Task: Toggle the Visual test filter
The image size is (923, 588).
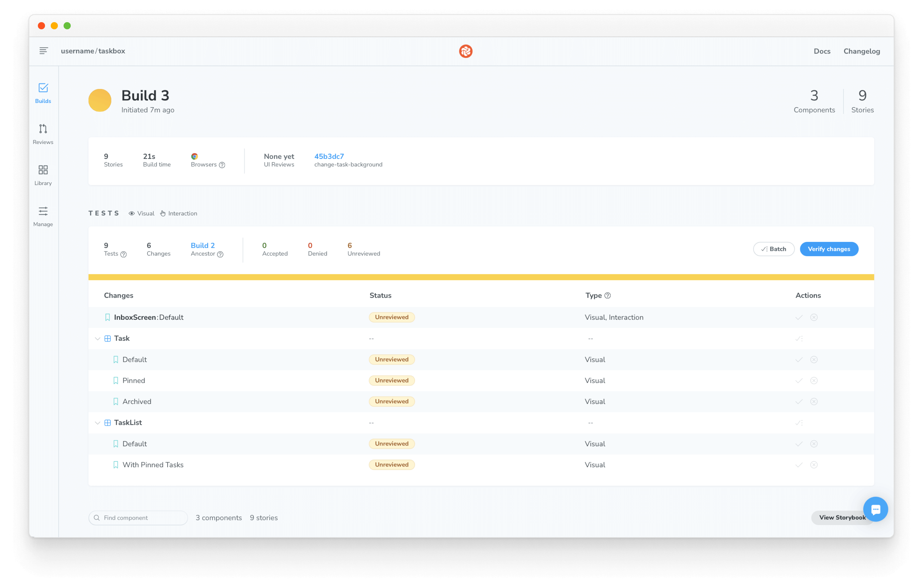Action: tap(142, 213)
